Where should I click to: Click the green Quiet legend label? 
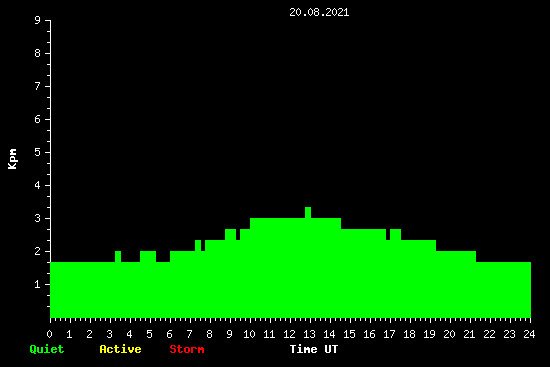(x=47, y=349)
